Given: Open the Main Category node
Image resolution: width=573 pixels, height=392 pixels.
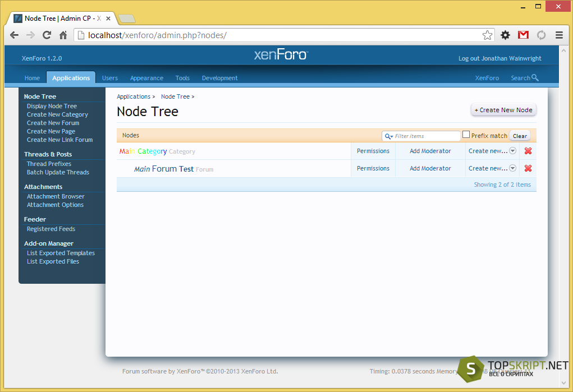Looking at the screenshot, I should [x=143, y=151].
